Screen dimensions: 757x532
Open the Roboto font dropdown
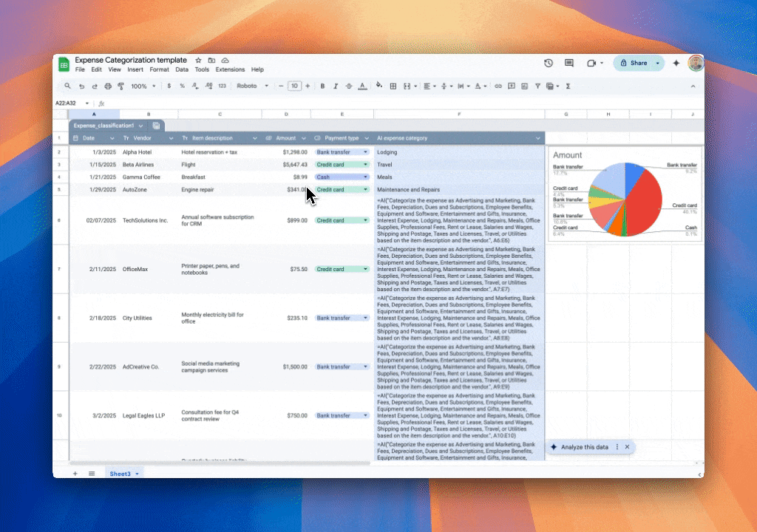253,86
